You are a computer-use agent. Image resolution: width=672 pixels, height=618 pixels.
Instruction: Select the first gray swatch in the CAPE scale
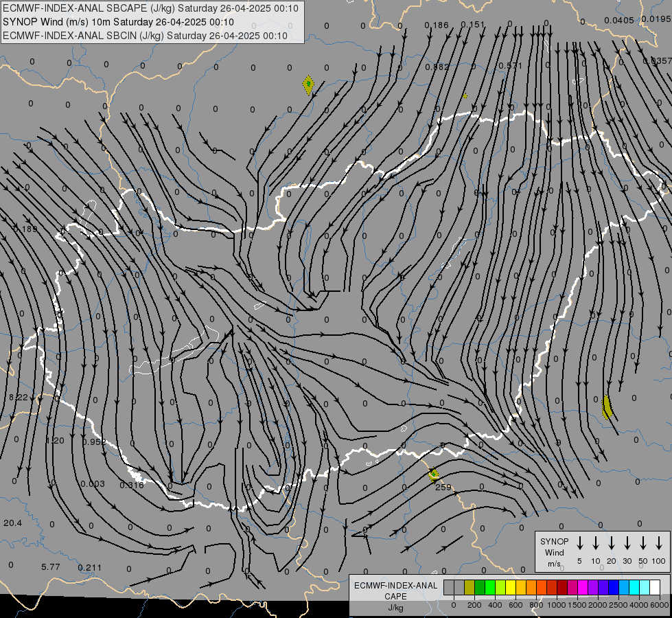point(449,588)
